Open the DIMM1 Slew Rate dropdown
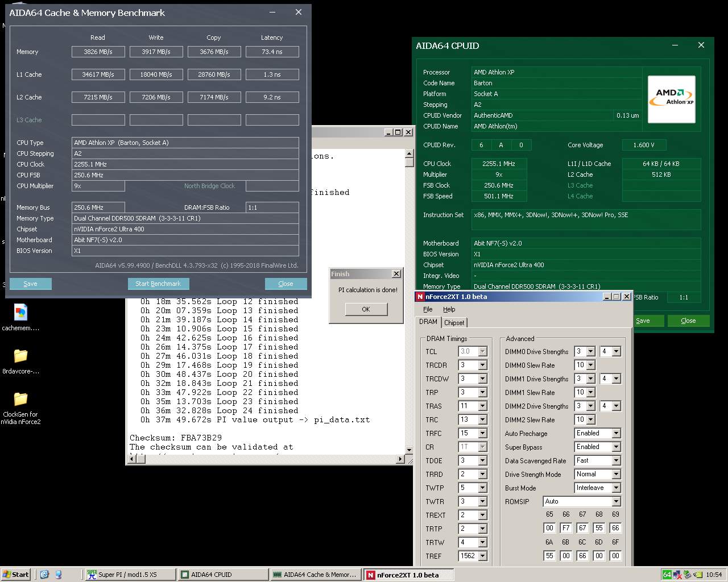 tap(591, 392)
